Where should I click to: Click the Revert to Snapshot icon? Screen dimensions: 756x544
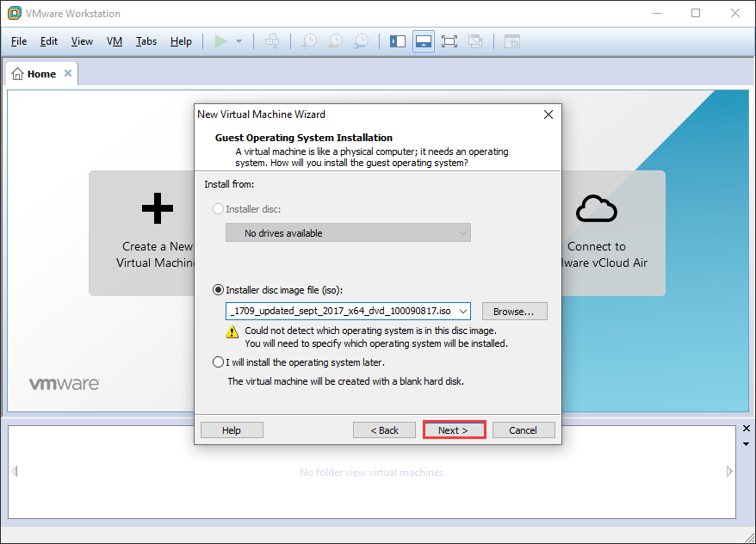[x=335, y=41]
